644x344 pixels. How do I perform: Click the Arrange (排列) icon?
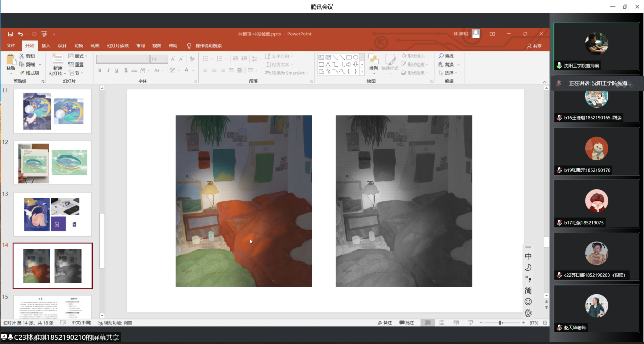tap(373, 59)
